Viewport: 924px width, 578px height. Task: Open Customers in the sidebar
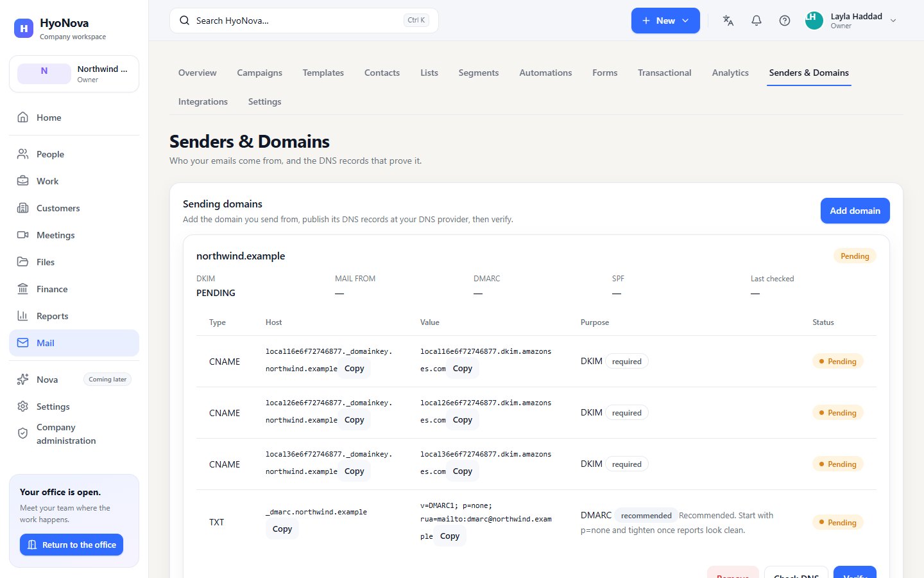(x=74, y=208)
